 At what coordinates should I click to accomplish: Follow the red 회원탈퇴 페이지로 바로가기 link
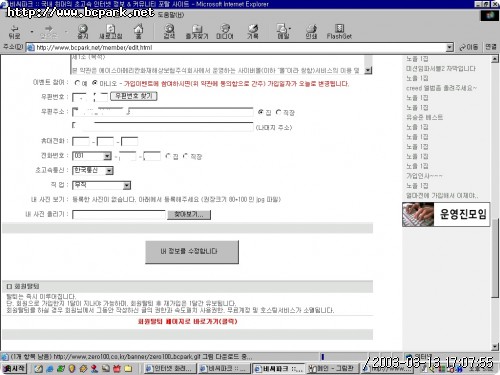[x=187, y=322]
